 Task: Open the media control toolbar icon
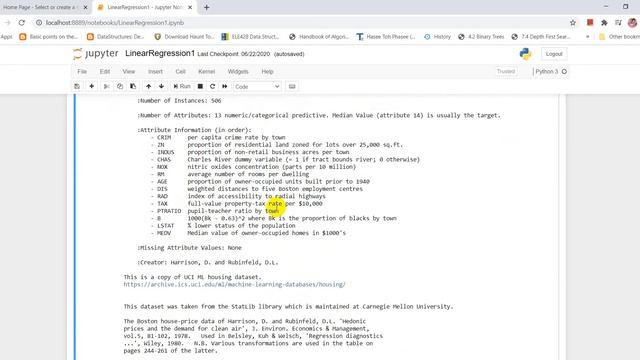tap(618, 23)
